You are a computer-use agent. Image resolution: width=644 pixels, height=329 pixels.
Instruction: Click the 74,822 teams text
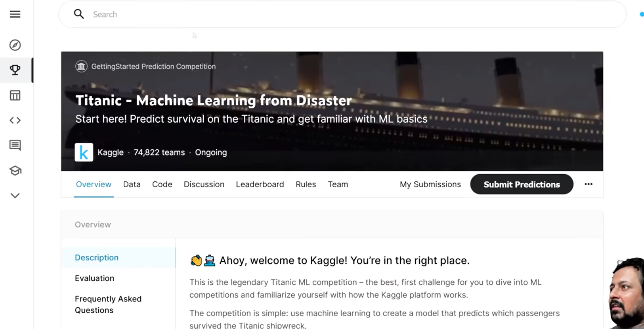tap(159, 152)
